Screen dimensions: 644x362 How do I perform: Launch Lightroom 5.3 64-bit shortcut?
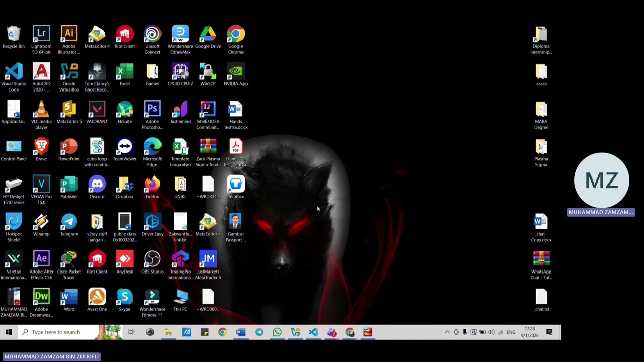[41, 40]
